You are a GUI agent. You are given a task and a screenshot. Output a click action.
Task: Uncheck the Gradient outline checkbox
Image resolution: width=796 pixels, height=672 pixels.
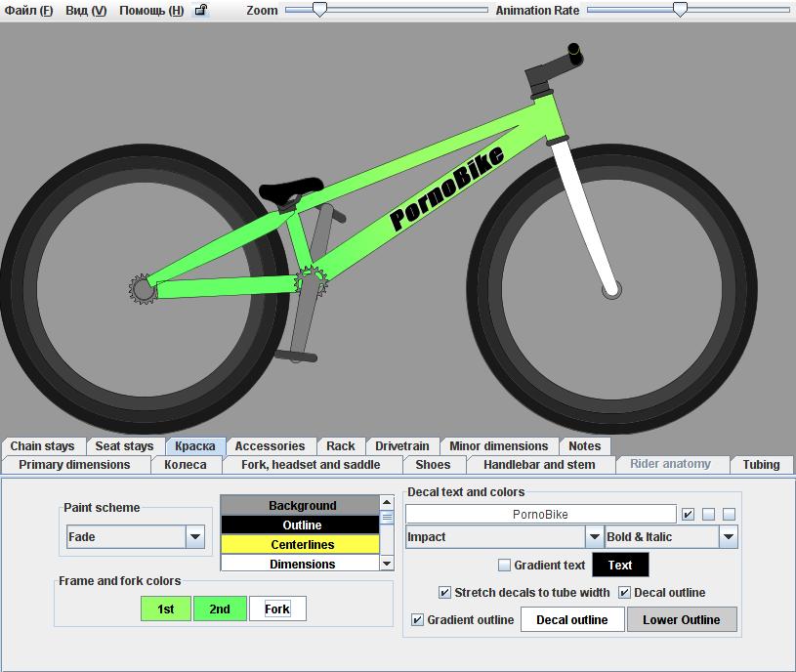click(x=418, y=620)
